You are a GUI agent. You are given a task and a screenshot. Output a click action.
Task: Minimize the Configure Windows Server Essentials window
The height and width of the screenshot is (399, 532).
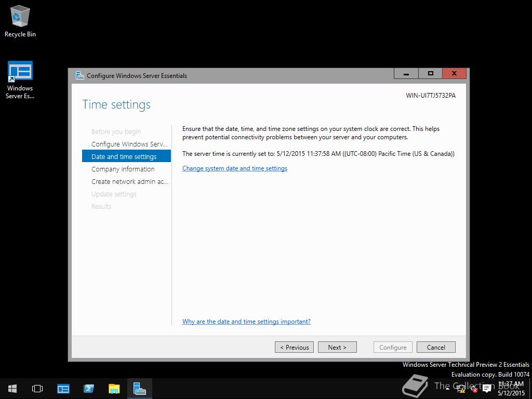coord(406,74)
